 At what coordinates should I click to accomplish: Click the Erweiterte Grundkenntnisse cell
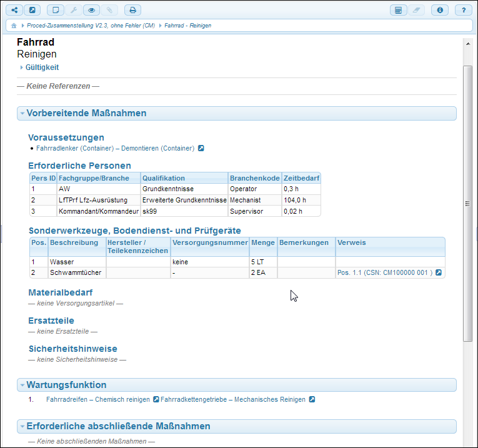(184, 200)
